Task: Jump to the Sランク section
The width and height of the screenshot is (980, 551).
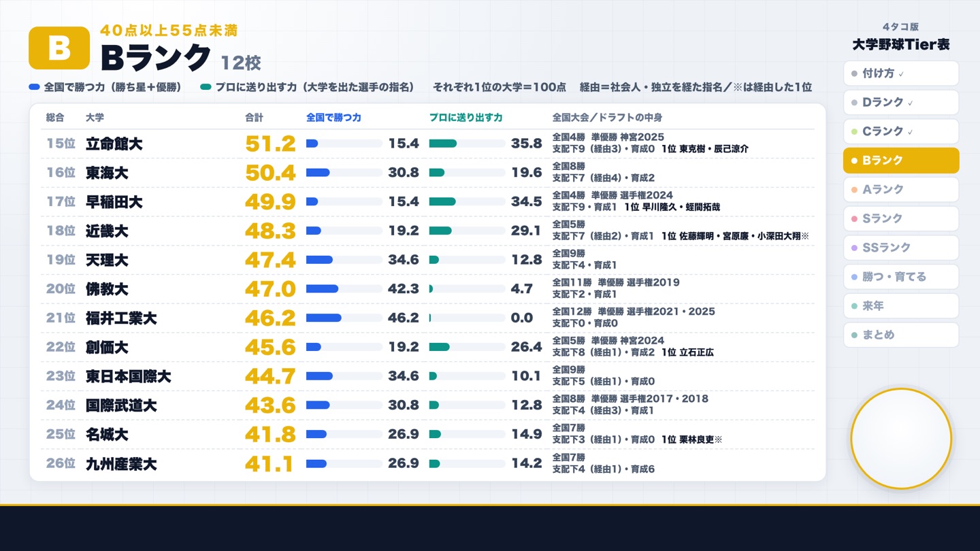Action: coord(900,218)
